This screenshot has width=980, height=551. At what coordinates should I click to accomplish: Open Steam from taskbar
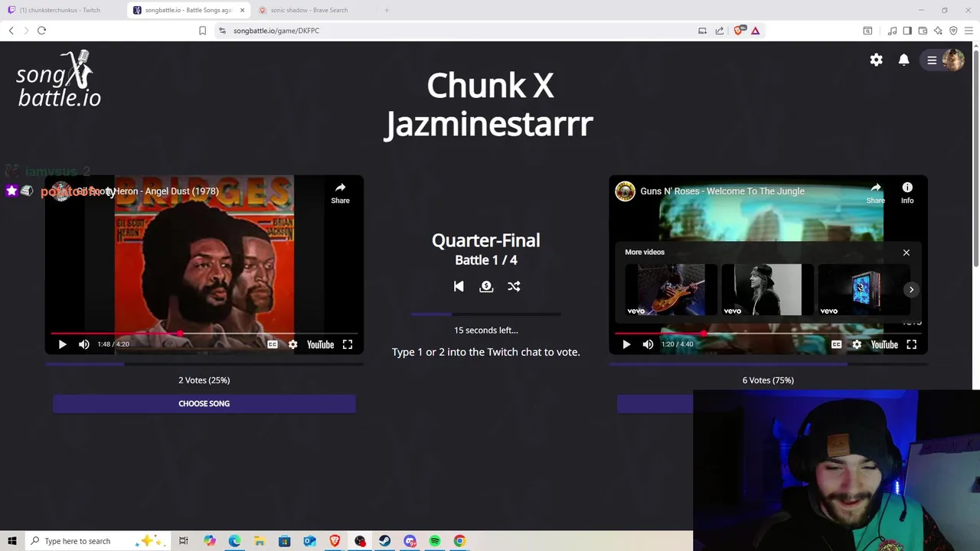[x=384, y=541]
